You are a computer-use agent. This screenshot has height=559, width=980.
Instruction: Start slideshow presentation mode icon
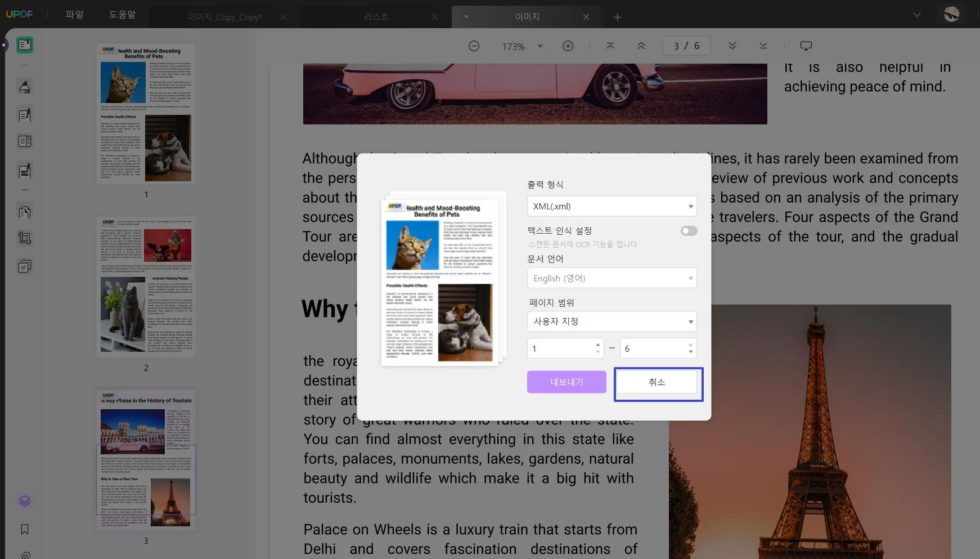(x=806, y=46)
